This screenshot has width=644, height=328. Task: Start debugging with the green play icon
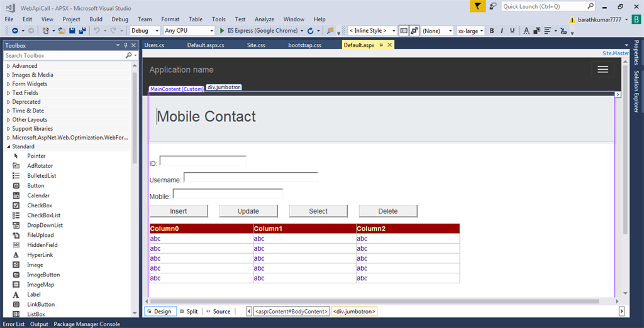click(x=222, y=31)
